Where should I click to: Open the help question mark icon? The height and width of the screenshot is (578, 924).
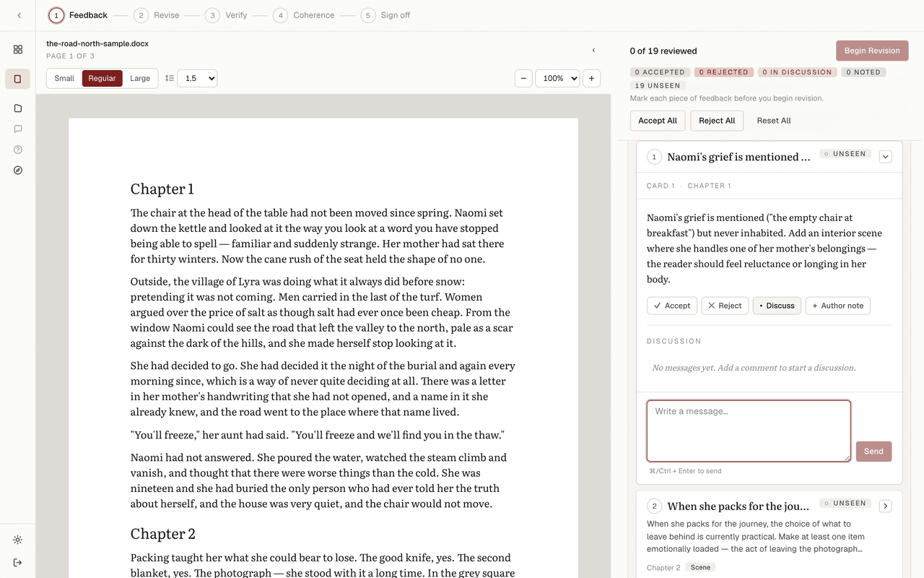coord(17,150)
